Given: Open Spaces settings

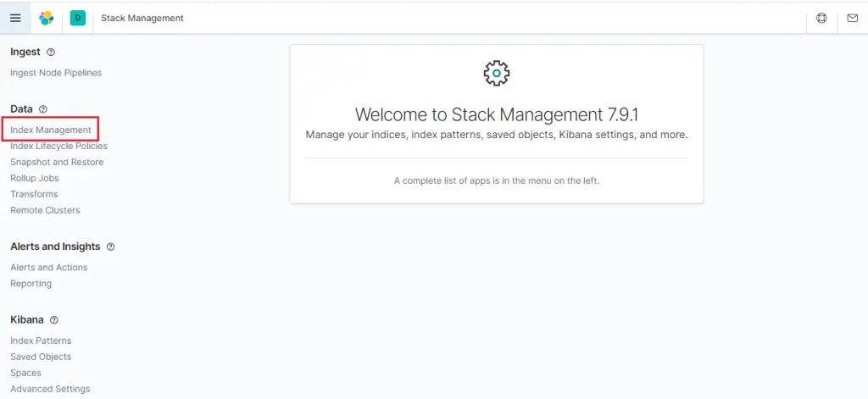Looking at the screenshot, I should point(26,373).
